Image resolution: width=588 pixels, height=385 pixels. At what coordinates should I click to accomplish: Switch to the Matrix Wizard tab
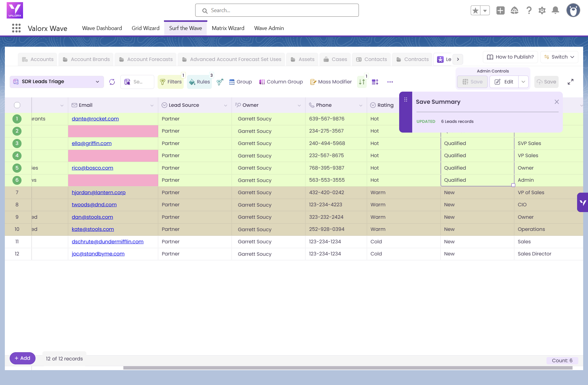click(x=228, y=28)
